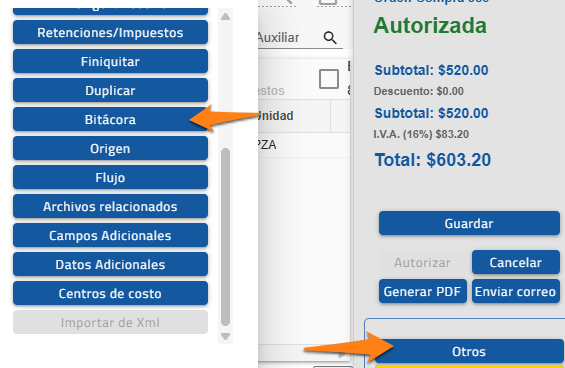Open the Bitácora log
The image size is (565, 368).
click(x=110, y=119)
